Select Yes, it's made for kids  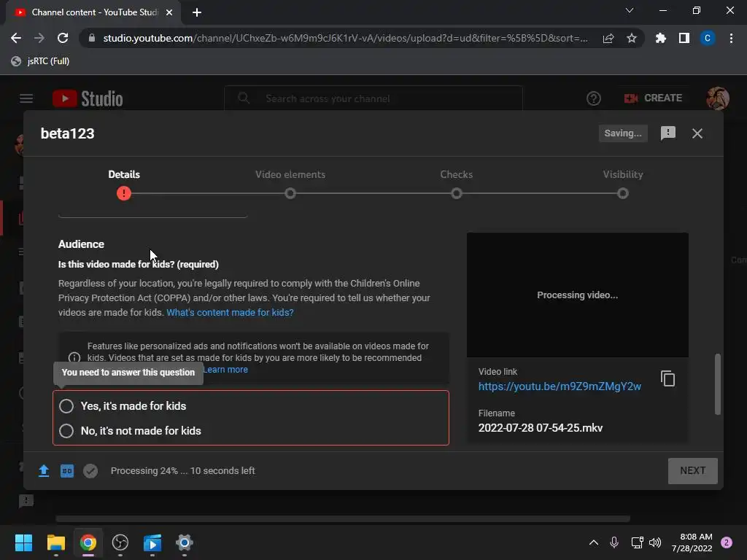[122, 406]
